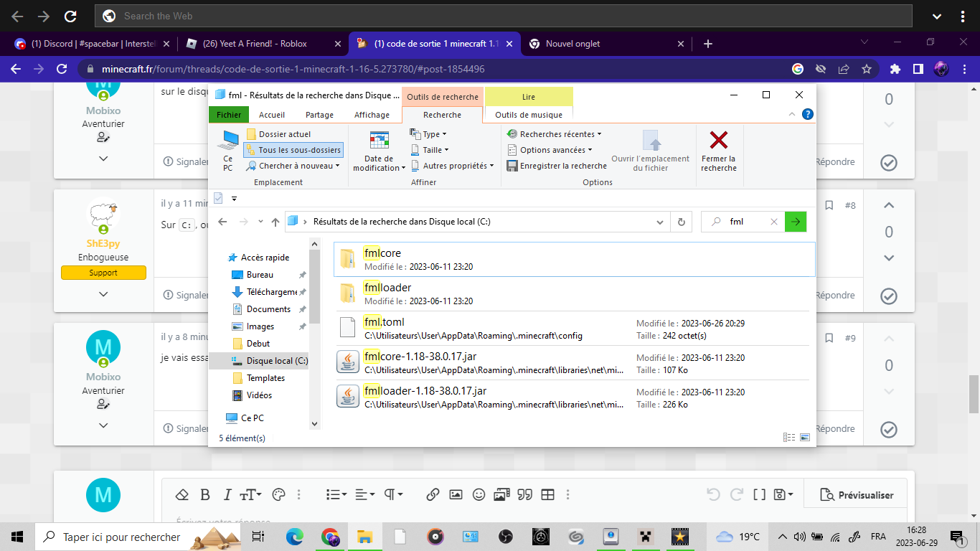Viewport: 980px width, 551px height.
Task: Open the smiley emoji picker
Action: coord(479,494)
